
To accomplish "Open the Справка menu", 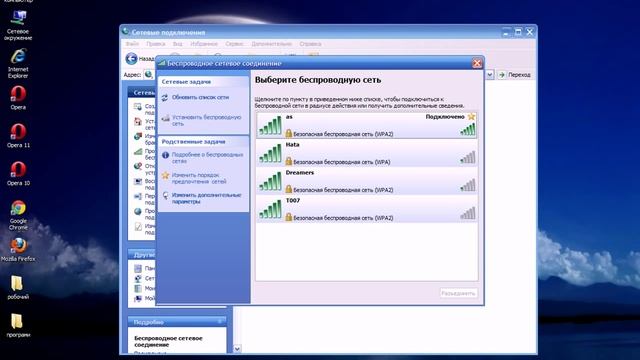I will [x=310, y=44].
